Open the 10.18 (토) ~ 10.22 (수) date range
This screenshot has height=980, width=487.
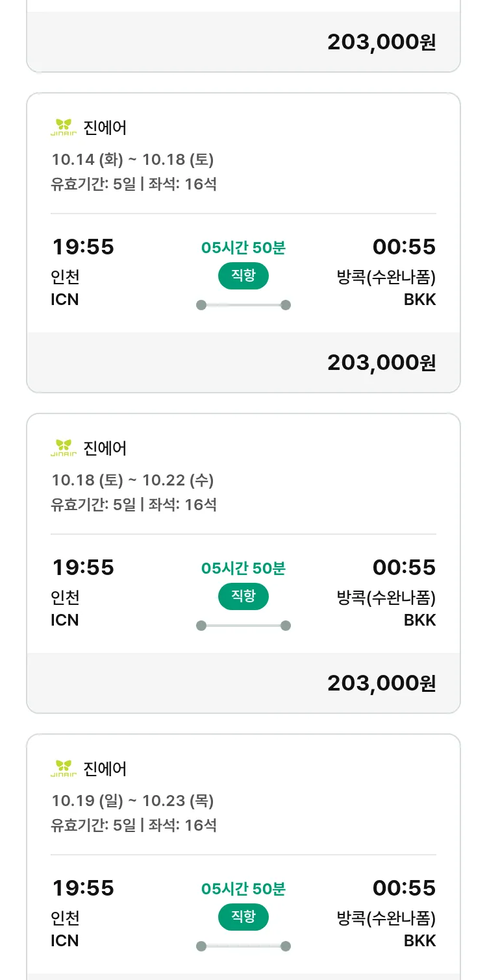click(x=132, y=480)
